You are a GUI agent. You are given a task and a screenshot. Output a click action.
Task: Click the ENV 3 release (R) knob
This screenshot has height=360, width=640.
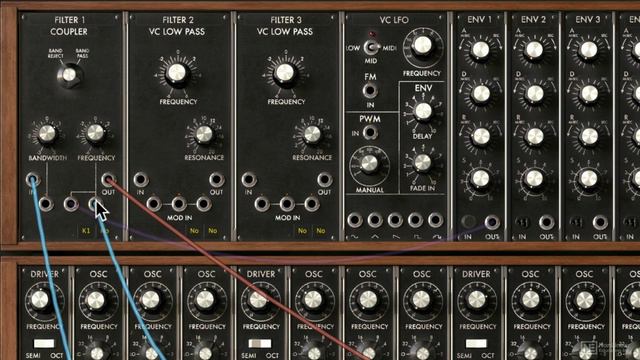pos(589,136)
